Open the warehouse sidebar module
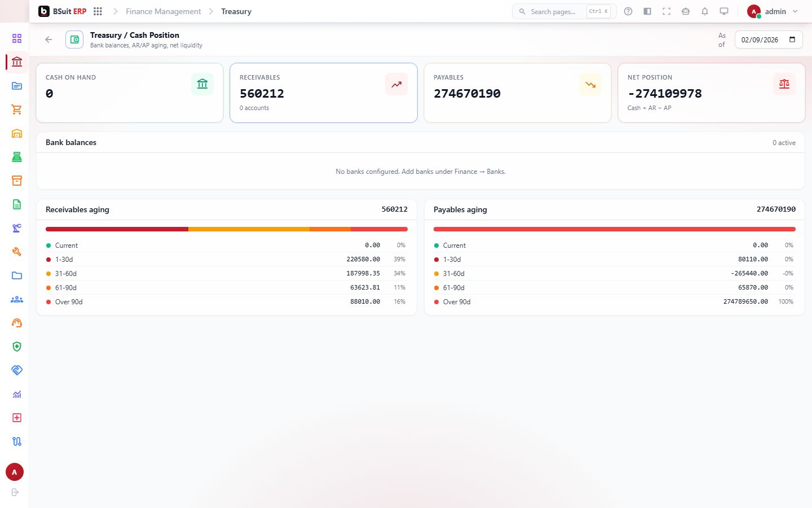This screenshot has height=508, width=812. click(x=17, y=133)
